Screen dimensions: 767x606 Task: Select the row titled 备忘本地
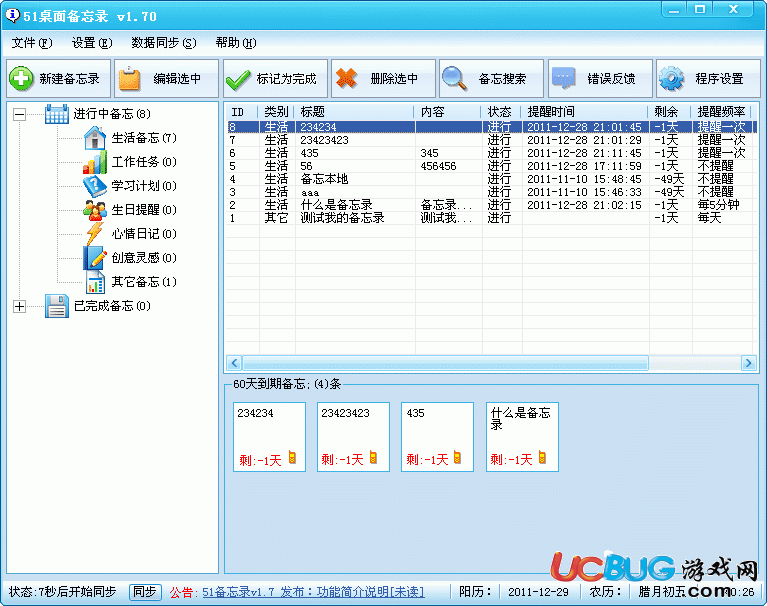tap(491, 179)
